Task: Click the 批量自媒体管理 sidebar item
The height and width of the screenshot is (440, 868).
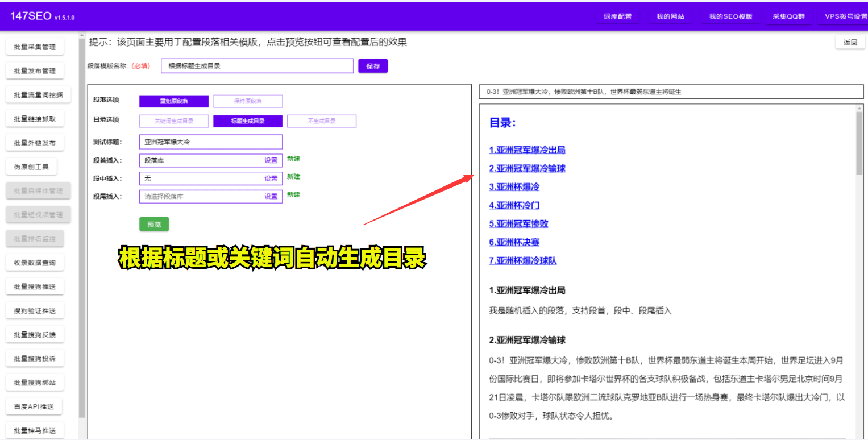Action: coord(38,191)
